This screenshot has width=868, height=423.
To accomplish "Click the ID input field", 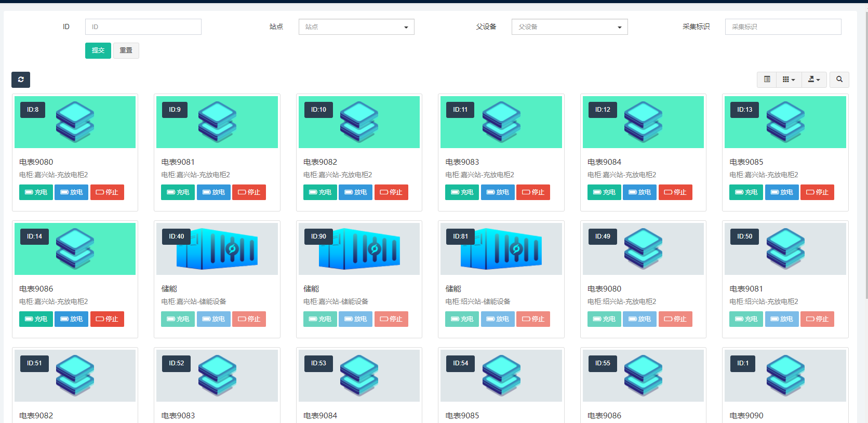I will [143, 27].
